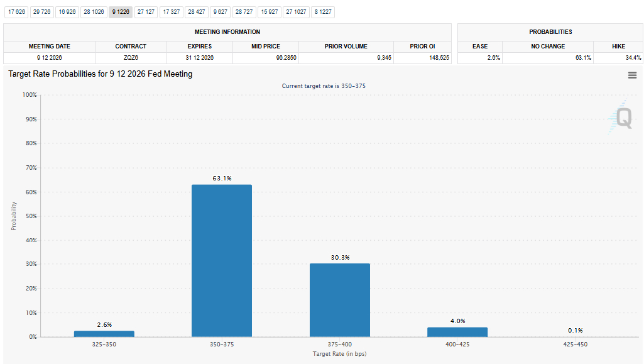The height and width of the screenshot is (364, 644).
Task: Click the 375-400 bar at 30.3%
Action: tap(340, 301)
